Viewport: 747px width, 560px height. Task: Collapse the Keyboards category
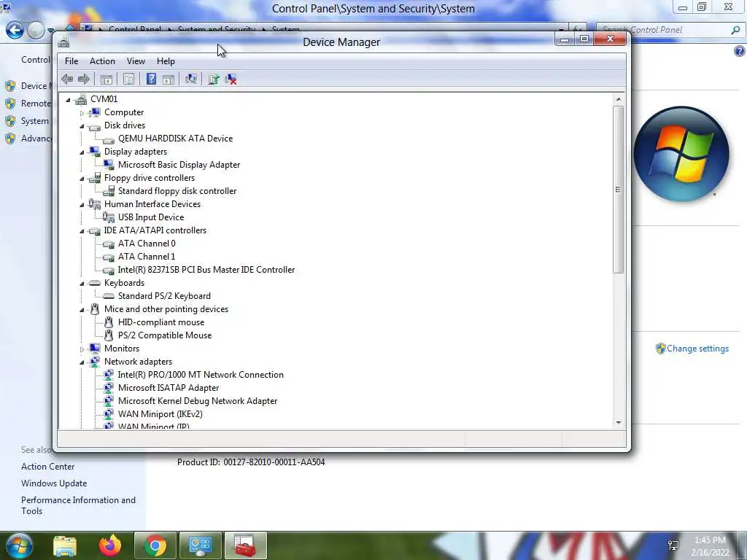82,284
